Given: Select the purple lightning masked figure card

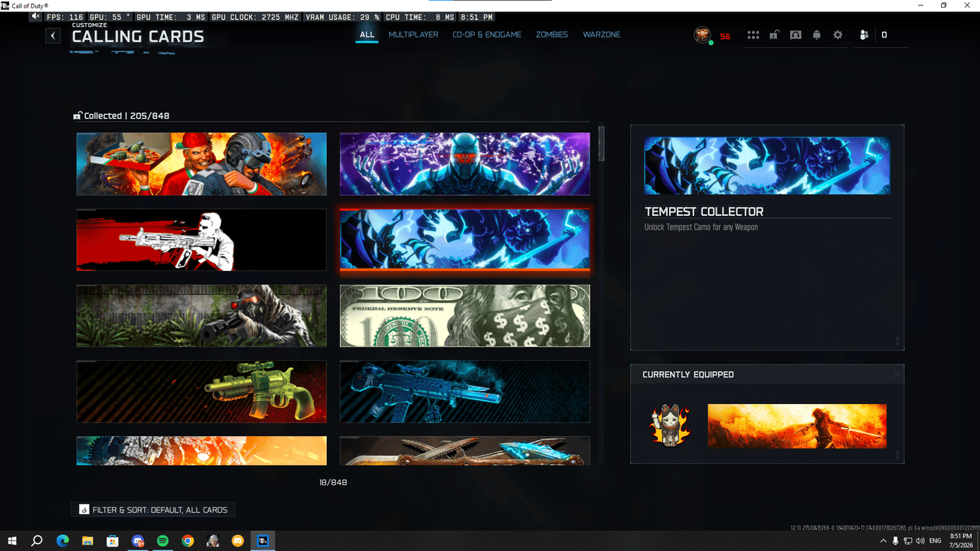Looking at the screenshot, I should point(465,164).
